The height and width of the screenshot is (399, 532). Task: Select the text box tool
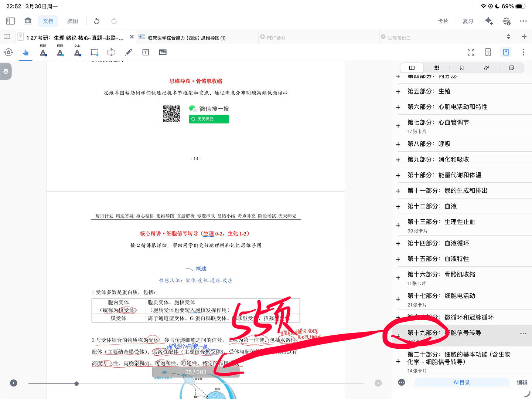146,52
